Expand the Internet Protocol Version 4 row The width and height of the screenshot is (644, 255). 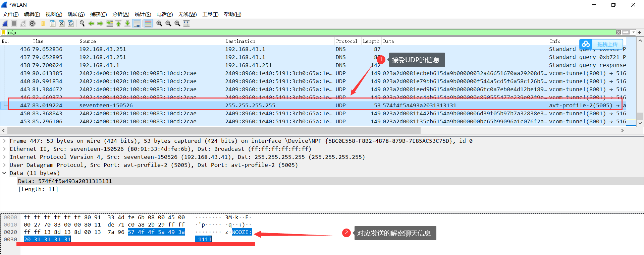(4, 157)
